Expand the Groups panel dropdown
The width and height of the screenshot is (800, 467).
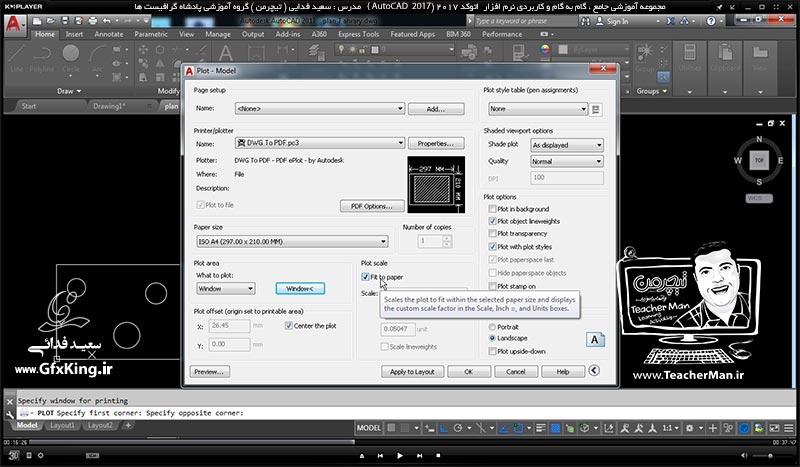(652, 91)
